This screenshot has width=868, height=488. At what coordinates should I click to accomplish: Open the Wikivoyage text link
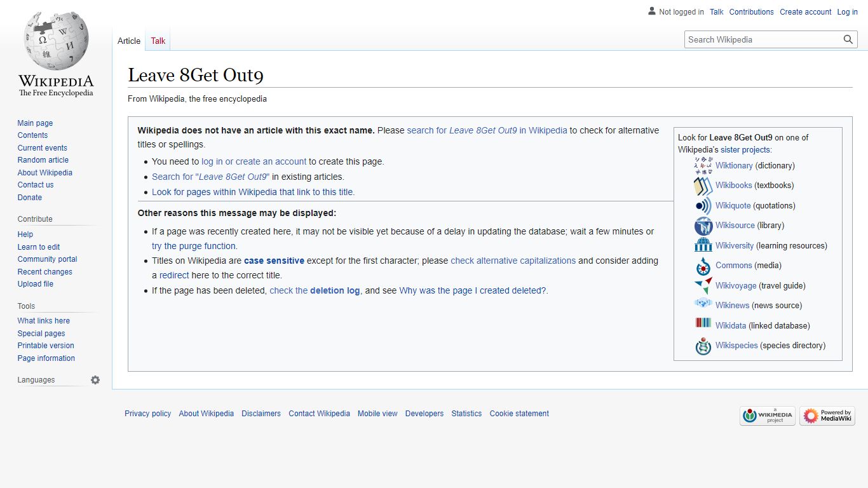(736, 286)
